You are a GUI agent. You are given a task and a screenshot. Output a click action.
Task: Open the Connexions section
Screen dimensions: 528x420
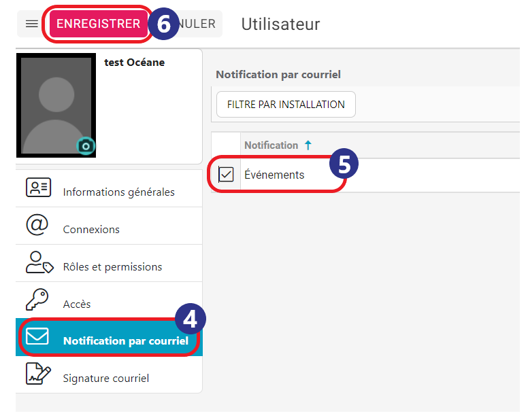click(x=109, y=226)
